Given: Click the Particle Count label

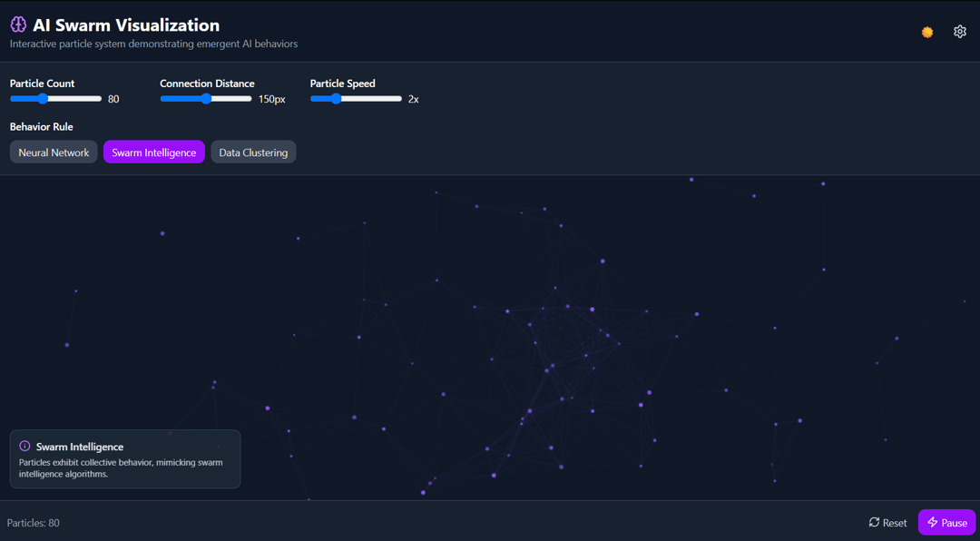Looking at the screenshot, I should [x=43, y=84].
